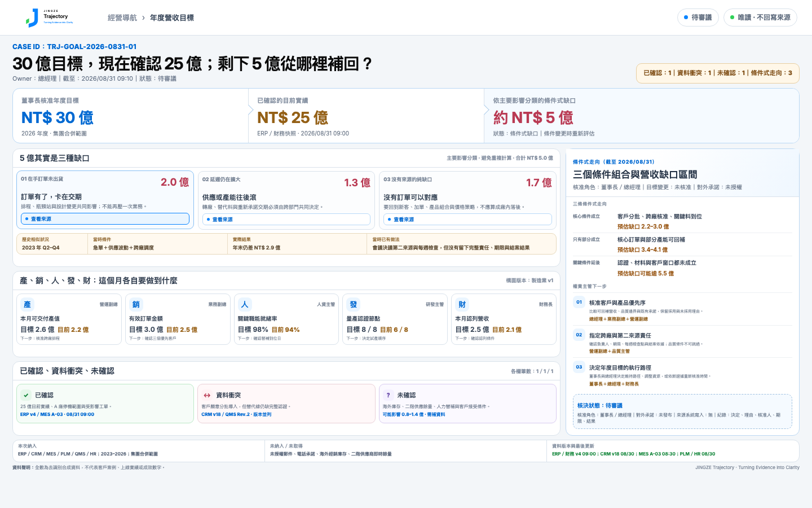812x508 pixels.
Task: Open ERP v4 / MES A-03 source reference
Action: point(58,414)
